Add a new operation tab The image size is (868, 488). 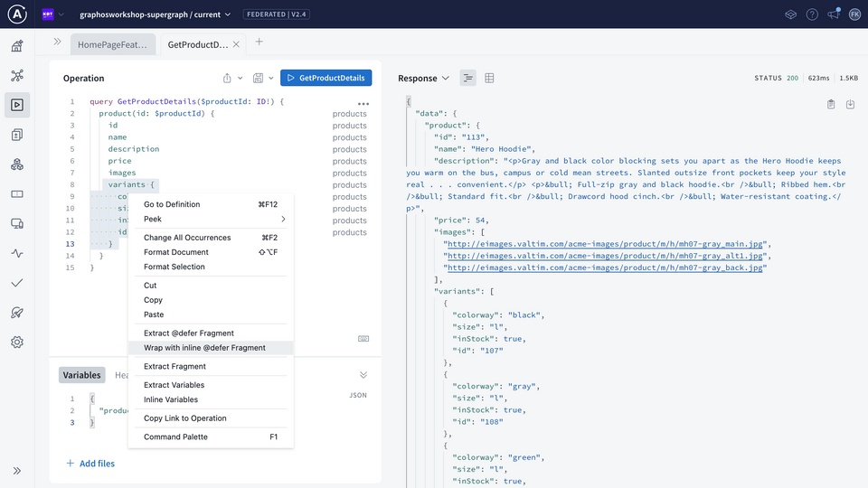[x=259, y=42]
